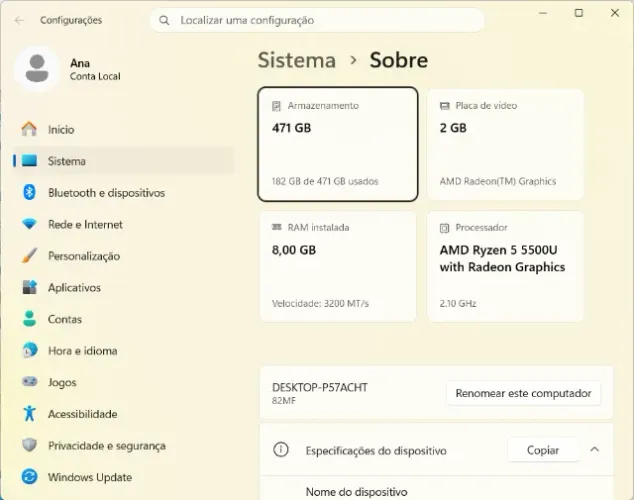Go to Início settings page
This screenshot has height=500, width=634.
click(x=123, y=129)
